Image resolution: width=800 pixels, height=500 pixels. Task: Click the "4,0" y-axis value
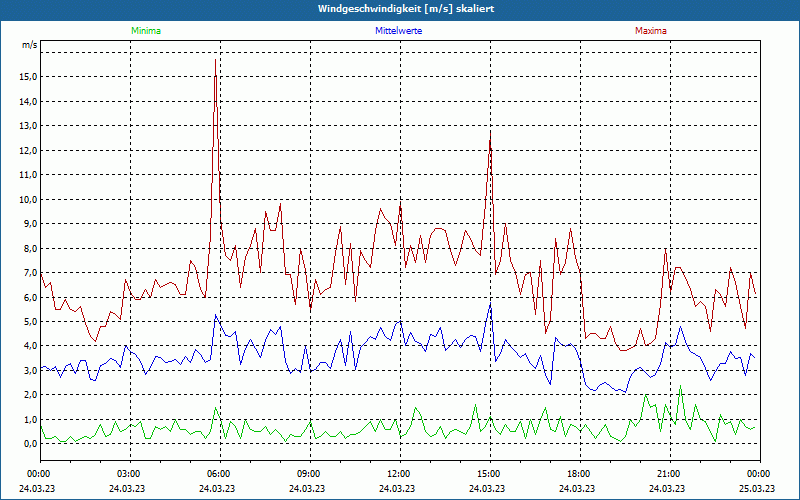point(31,346)
